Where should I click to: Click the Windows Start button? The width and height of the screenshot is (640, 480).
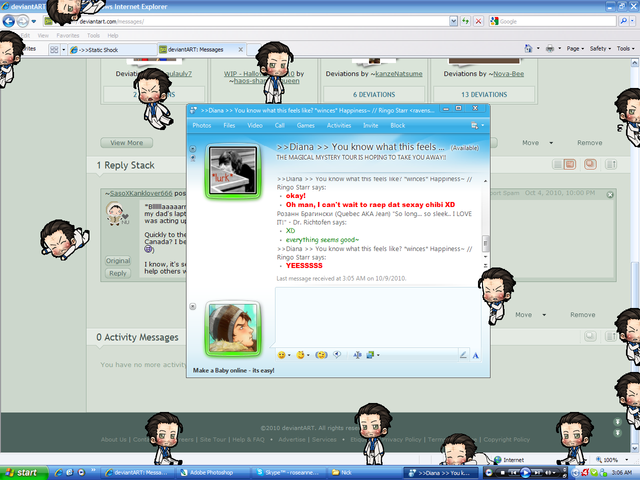point(24,473)
